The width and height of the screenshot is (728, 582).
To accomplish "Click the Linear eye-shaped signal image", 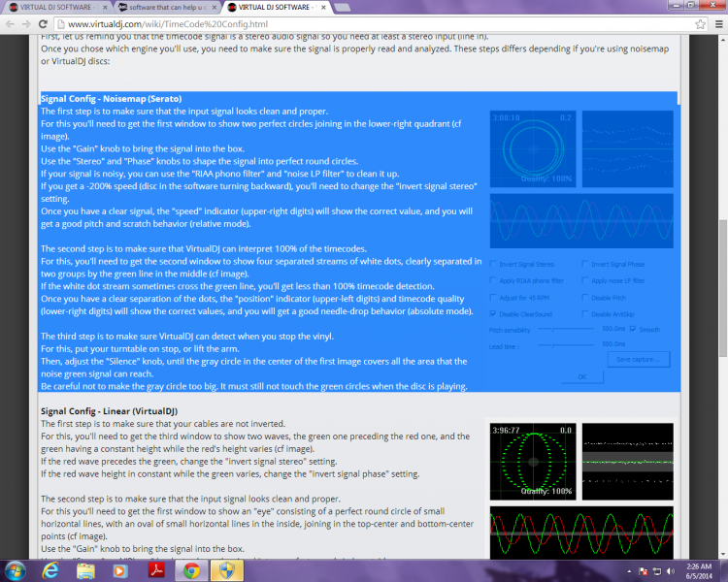I will (x=533, y=462).
